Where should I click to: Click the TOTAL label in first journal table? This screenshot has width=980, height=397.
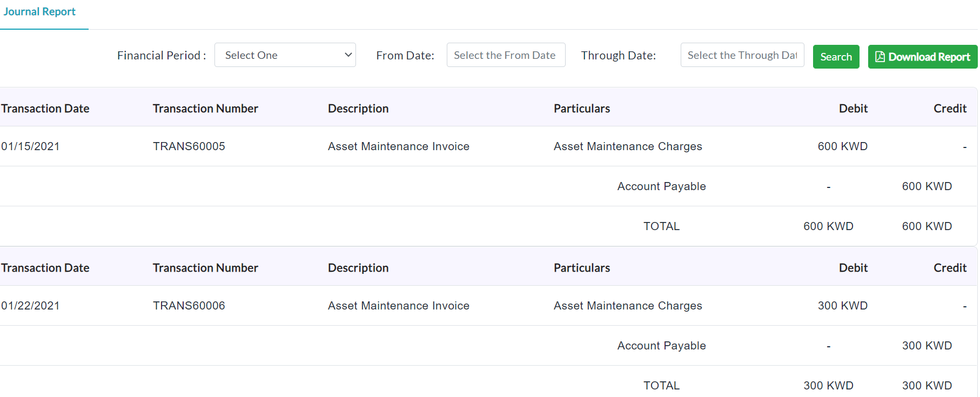(661, 226)
